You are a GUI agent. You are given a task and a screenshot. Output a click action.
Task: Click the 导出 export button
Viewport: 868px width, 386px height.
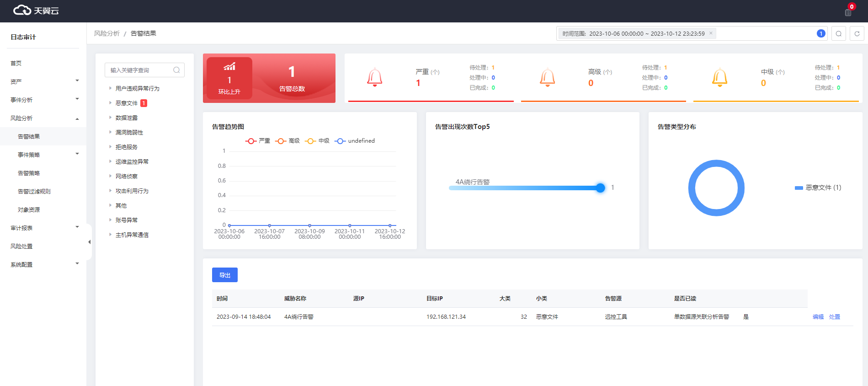[x=224, y=275]
